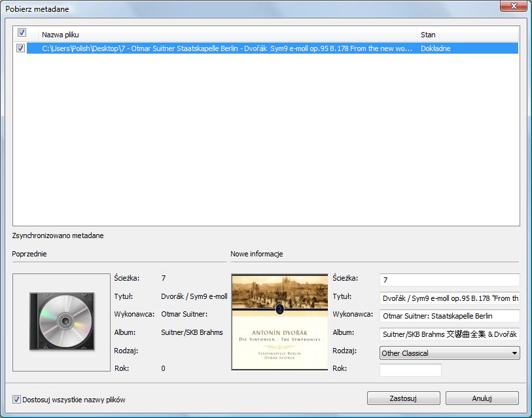532x418 pixels.
Task: Click the 'Dokładne' status cell
Action: 436,48
